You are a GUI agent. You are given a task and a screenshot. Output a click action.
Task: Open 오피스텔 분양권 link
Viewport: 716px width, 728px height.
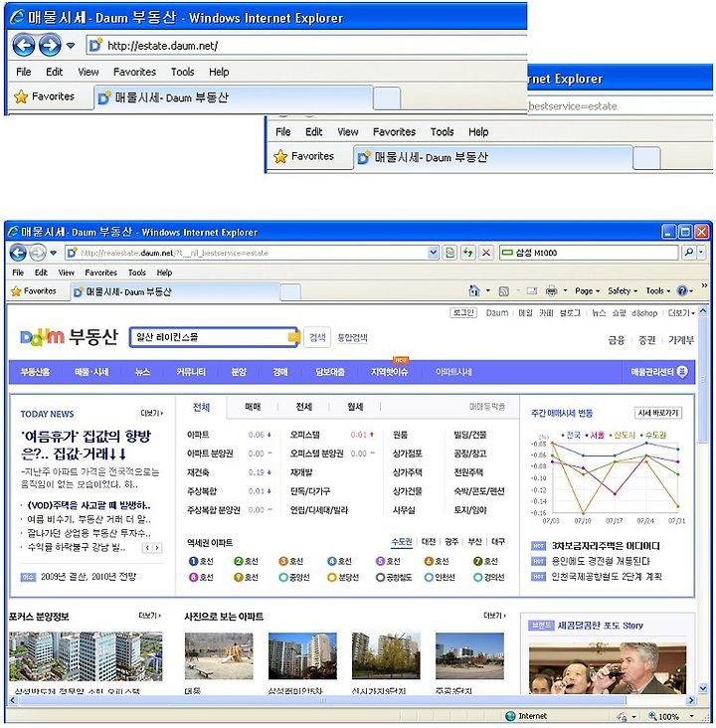(317, 454)
